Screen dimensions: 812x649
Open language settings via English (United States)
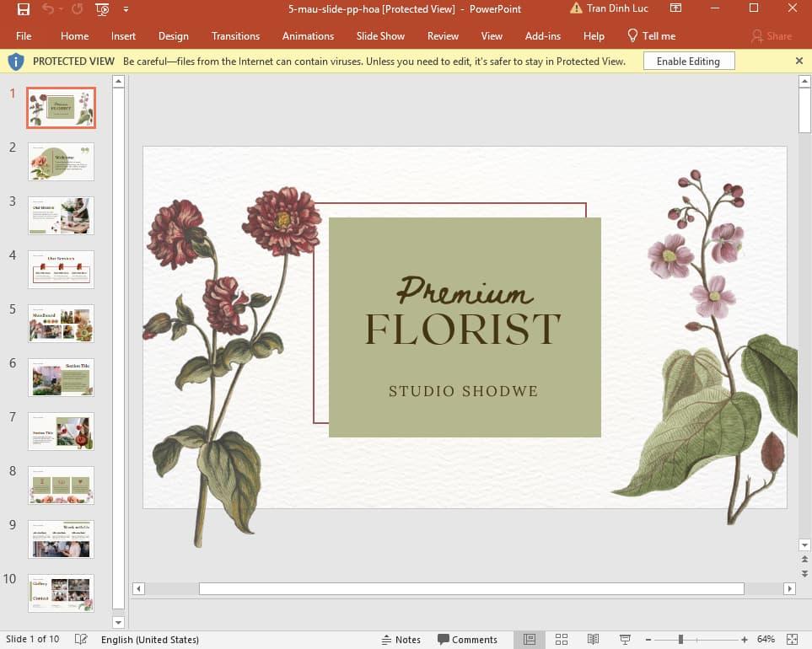150,639
